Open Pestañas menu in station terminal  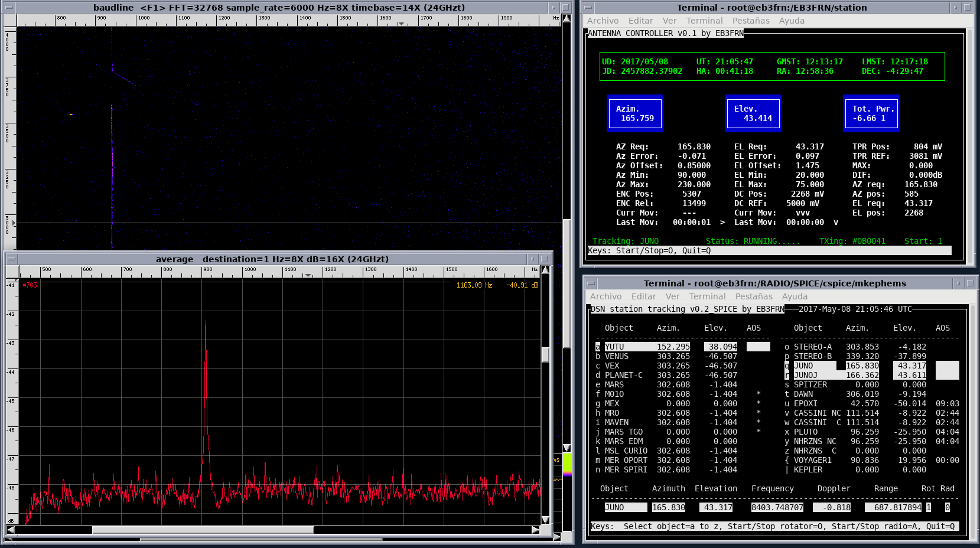751,21
